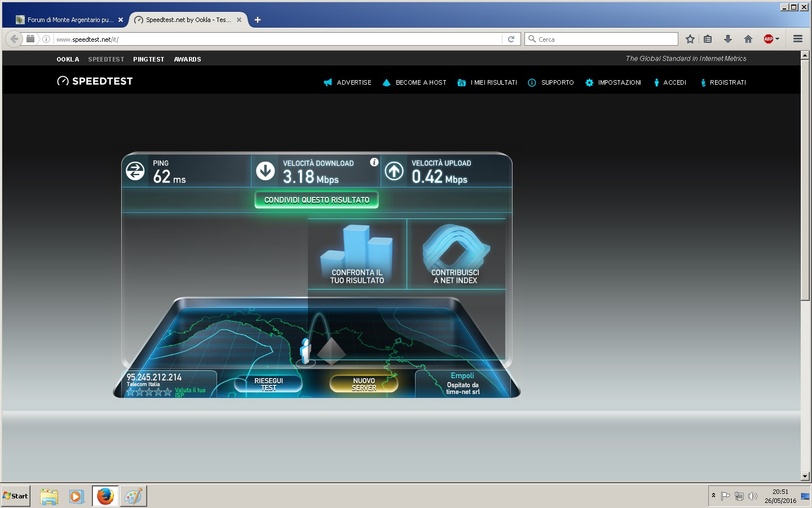Click the reload page icon
Viewport: 812px width, 508px height.
coord(511,39)
